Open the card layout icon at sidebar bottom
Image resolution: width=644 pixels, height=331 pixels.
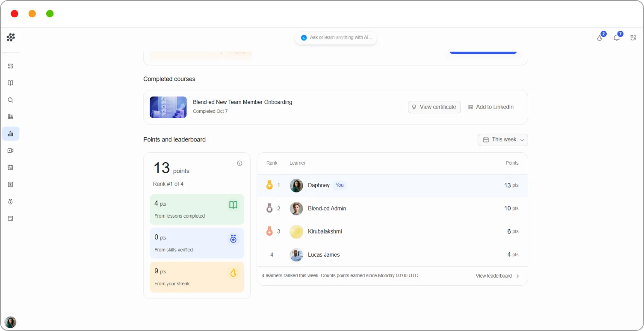pyautogui.click(x=11, y=218)
